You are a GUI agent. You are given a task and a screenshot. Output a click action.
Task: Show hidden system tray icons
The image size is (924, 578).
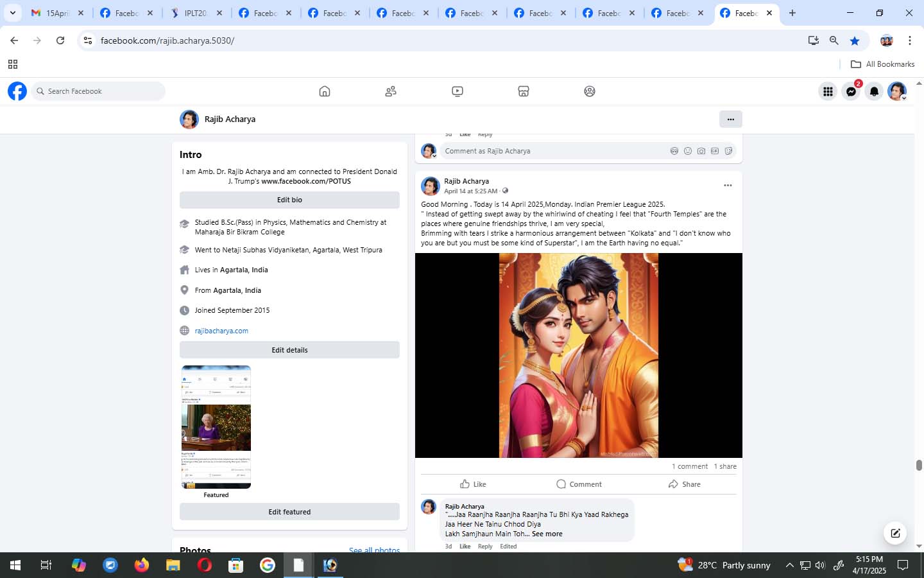(789, 565)
